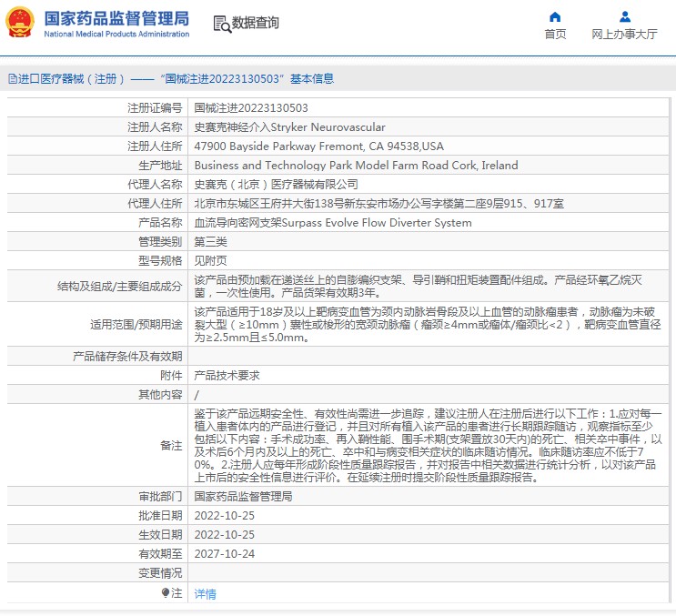Click the 注册证编号 label cell
The height and width of the screenshot is (616, 676).
[155, 108]
